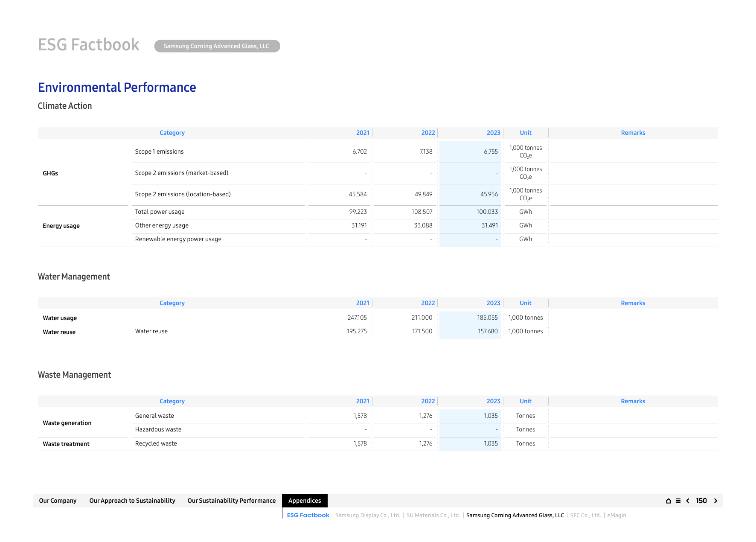Click the 2023 water reuse value 157.680

point(488,331)
